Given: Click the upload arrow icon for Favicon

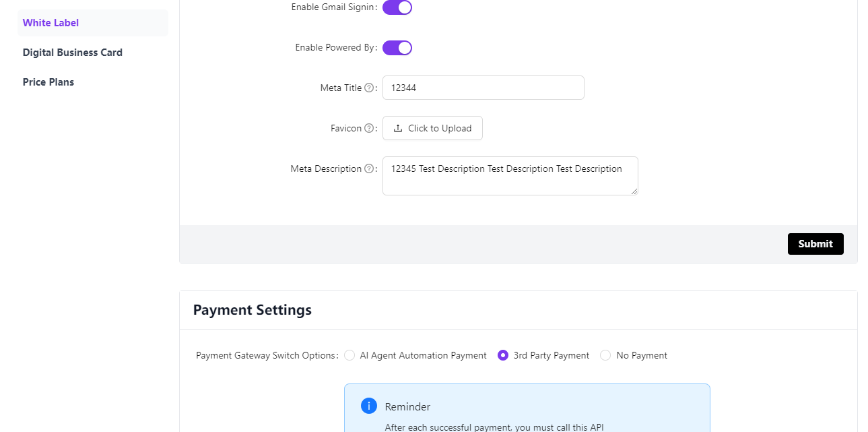Looking at the screenshot, I should point(398,128).
